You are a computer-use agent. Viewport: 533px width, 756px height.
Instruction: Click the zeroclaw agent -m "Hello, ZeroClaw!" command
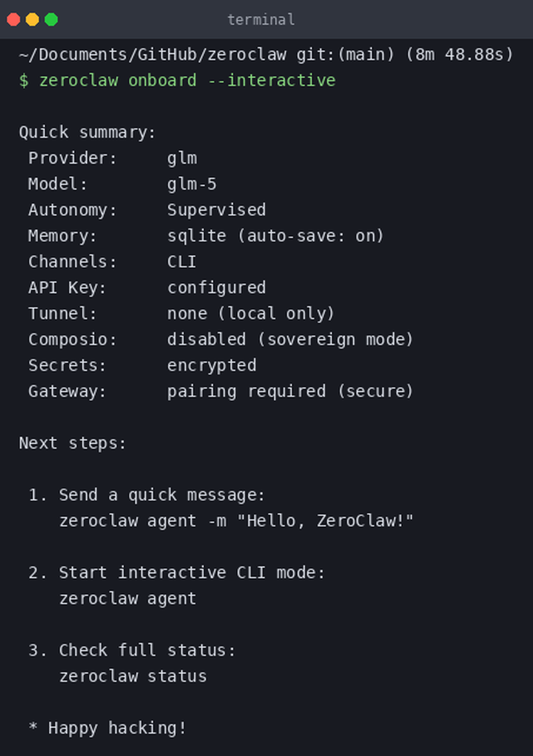[236, 520]
